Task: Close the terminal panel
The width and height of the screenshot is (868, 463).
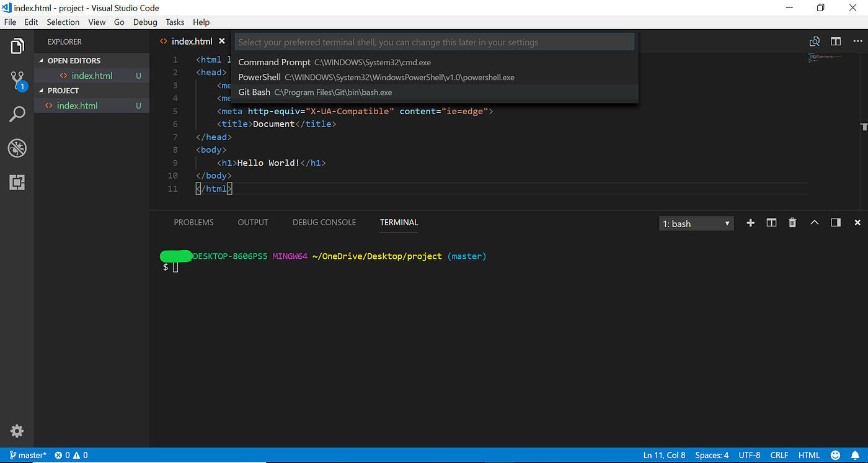Action: (x=857, y=223)
